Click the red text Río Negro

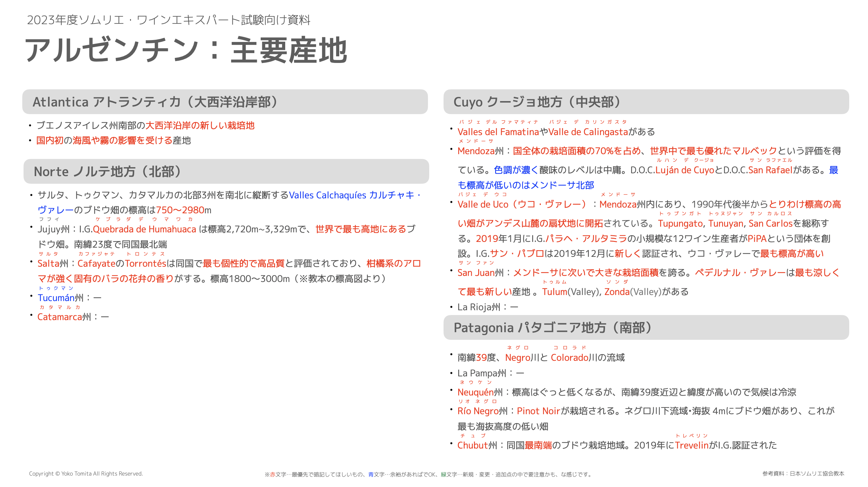point(478,411)
